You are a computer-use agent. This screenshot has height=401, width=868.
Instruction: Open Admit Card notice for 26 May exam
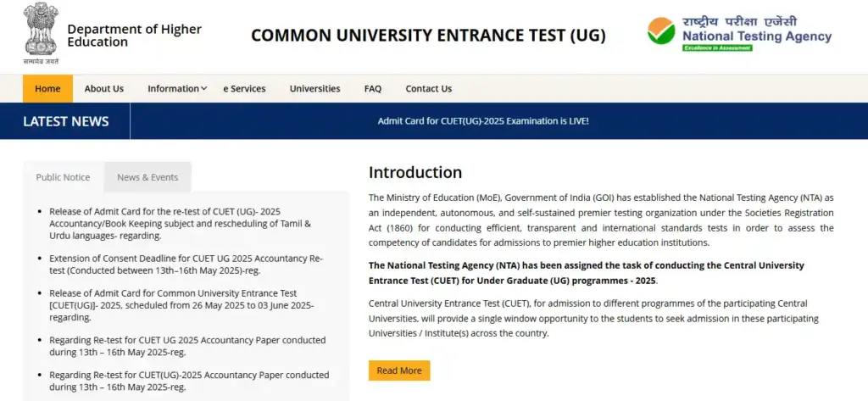181,305
